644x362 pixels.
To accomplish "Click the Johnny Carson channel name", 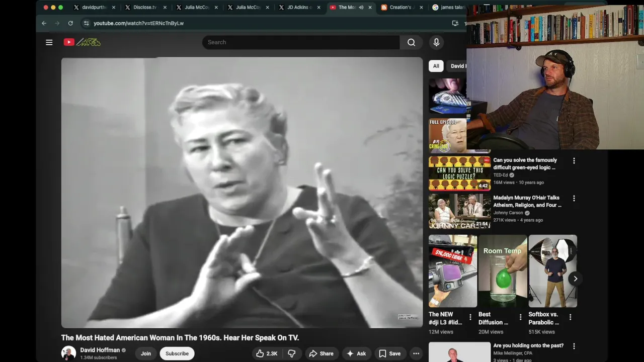I will coord(508,213).
